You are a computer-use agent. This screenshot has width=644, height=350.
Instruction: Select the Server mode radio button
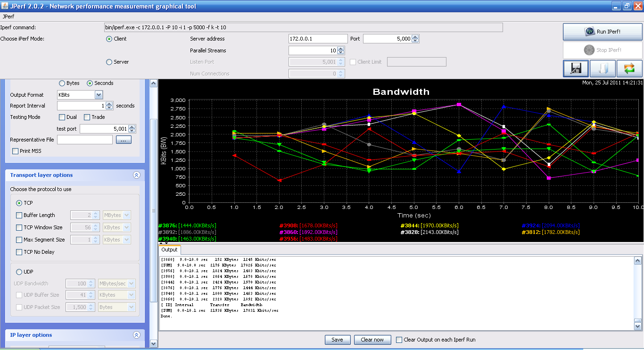coord(109,62)
